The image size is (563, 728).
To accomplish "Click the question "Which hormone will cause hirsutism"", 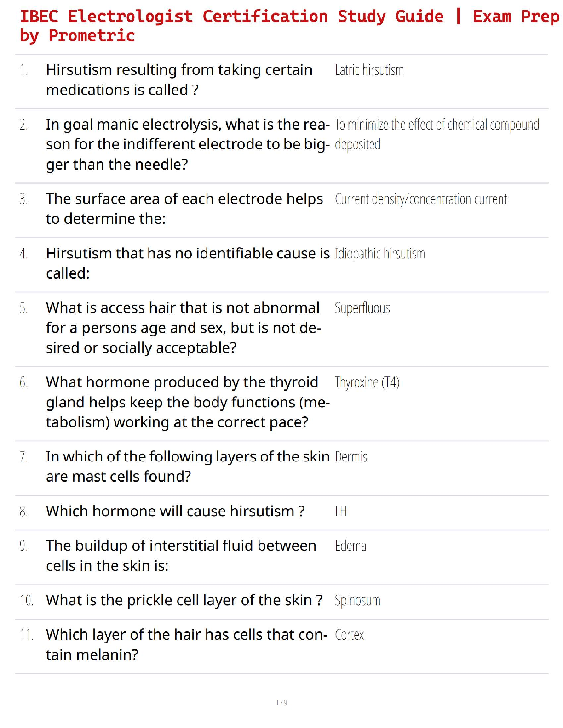I will coord(175,511).
